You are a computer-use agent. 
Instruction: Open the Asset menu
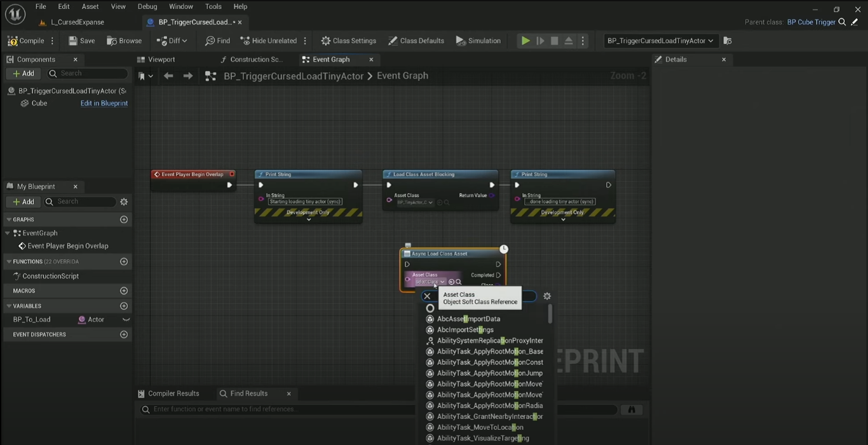pos(90,6)
